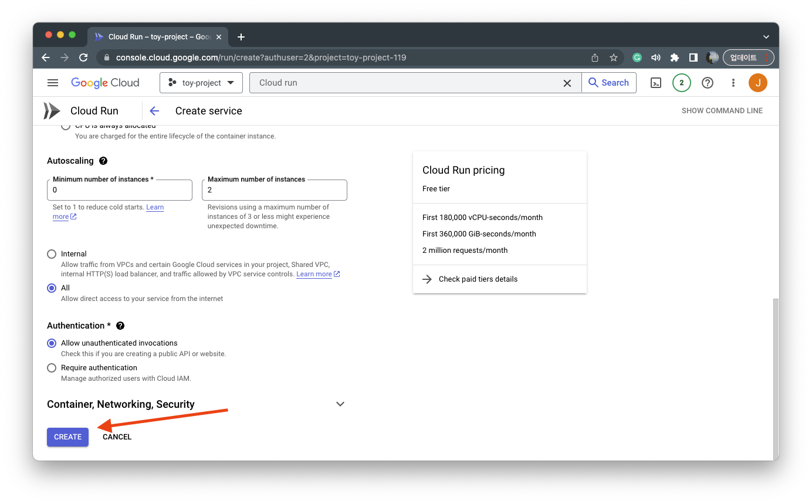Click the Google Cloud logo
The height and width of the screenshot is (504, 812).
click(x=105, y=83)
